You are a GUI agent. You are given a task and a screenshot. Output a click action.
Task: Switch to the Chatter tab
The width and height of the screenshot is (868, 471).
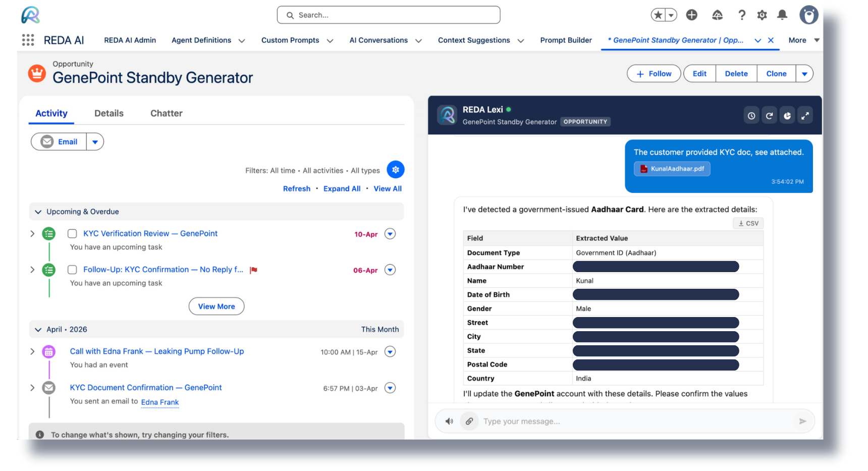[x=166, y=113]
